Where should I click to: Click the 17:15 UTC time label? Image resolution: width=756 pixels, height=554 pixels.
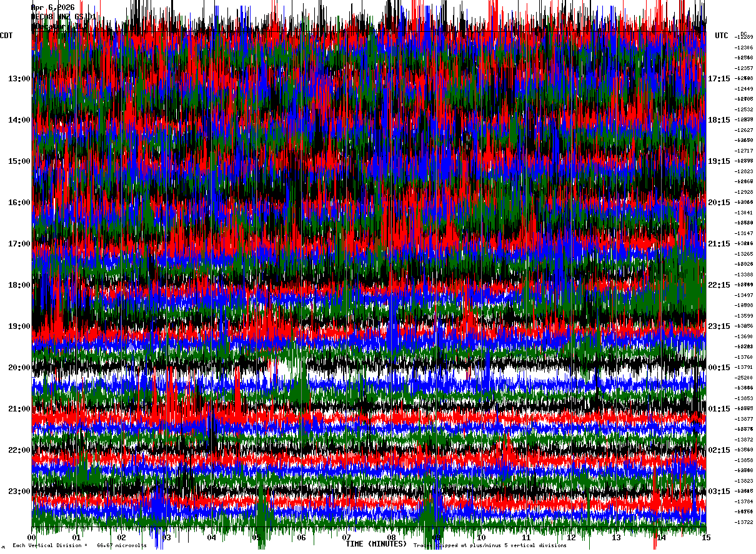coord(719,79)
